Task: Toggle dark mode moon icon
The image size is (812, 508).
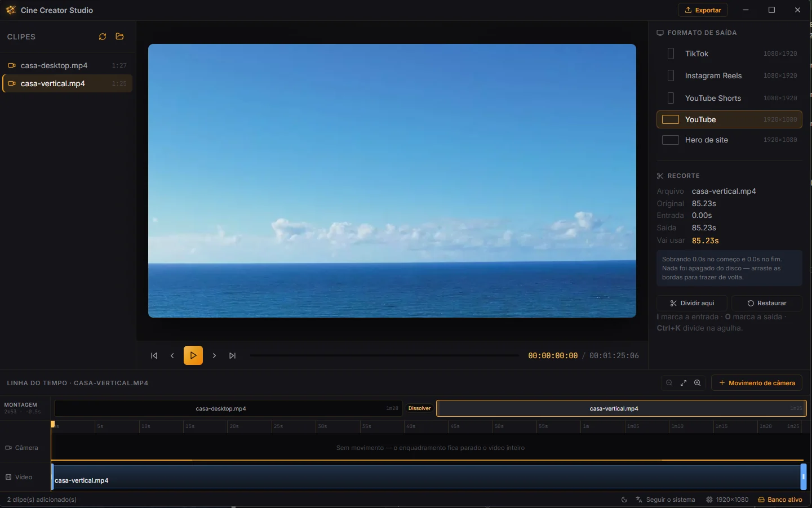Action: (x=624, y=500)
